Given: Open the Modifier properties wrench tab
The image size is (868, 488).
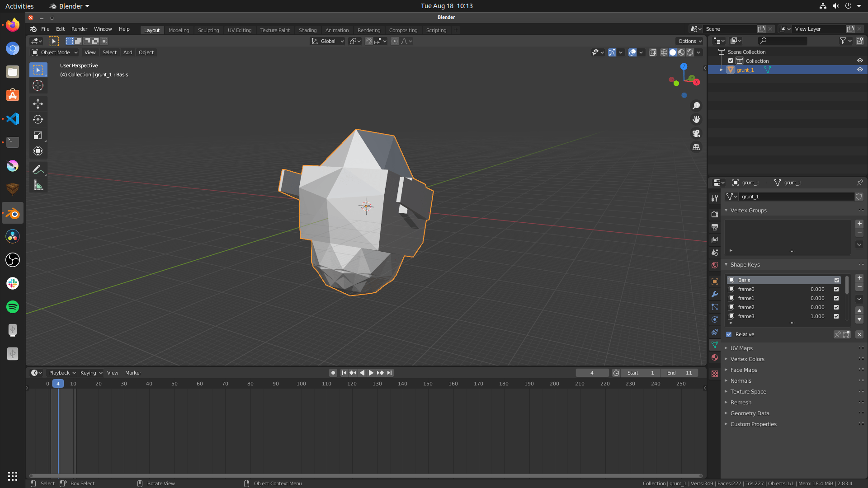Looking at the screenshot, I should click(x=715, y=294).
